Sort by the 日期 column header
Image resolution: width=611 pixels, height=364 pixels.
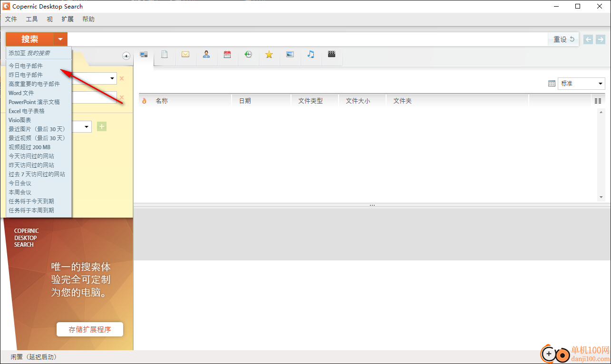(x=245, y=101)
